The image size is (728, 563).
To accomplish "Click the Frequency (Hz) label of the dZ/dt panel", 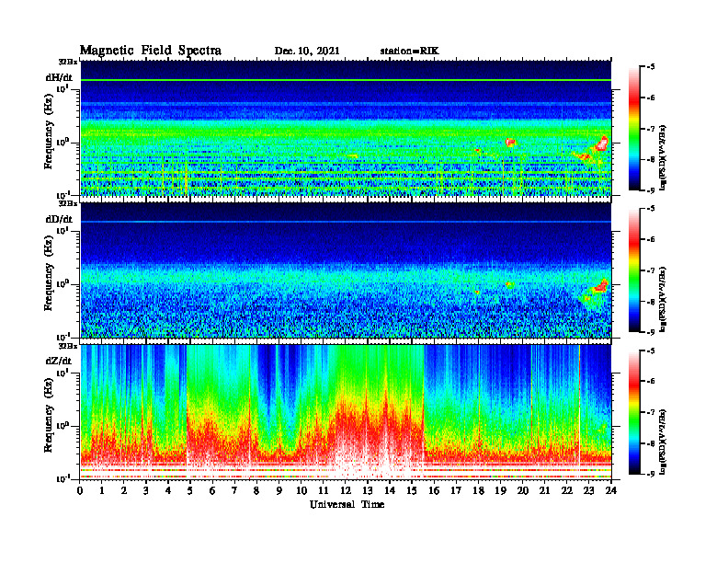I will [49, 415].
